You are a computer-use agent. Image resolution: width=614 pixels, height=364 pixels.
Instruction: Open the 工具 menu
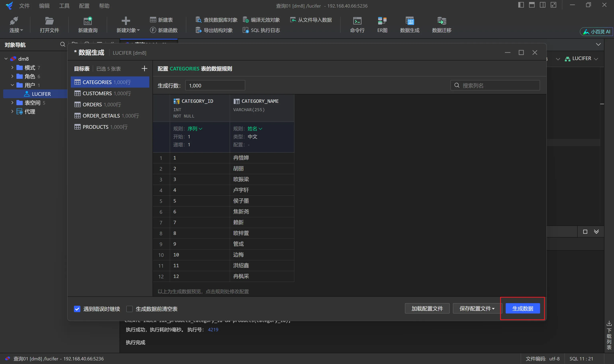[64, 6]
